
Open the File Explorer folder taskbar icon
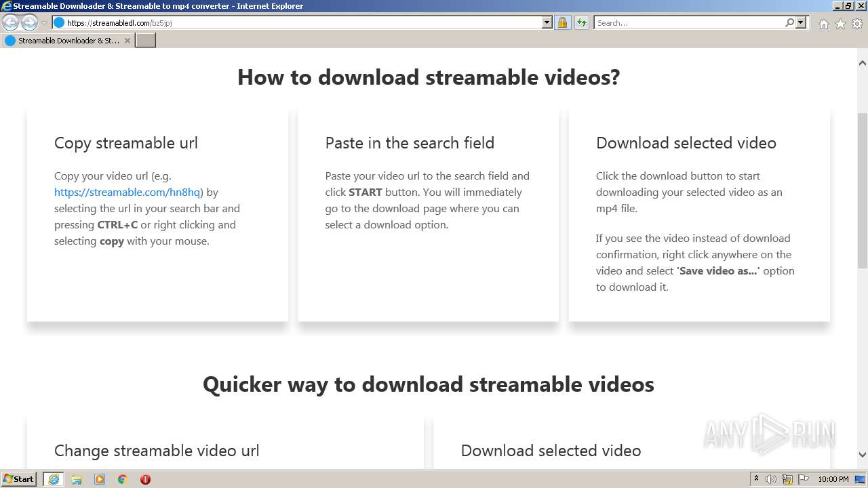point(77,479)
